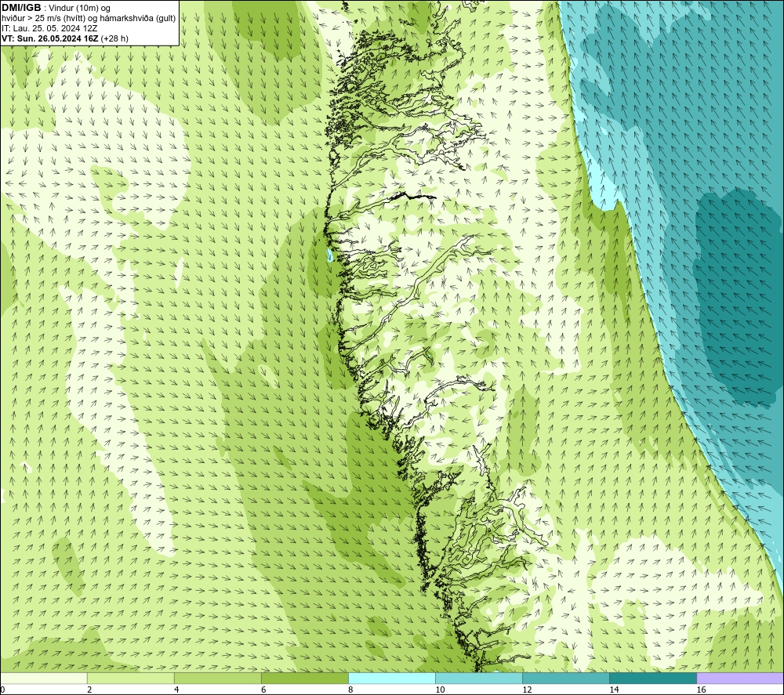
Task: Click the 4–6 m/s green legend swatch
Action: click(217, 679)
